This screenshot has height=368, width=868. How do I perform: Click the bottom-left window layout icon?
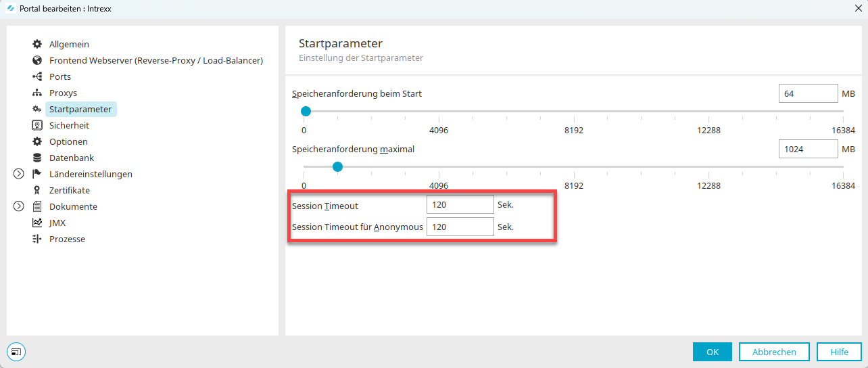coord(16,351)
